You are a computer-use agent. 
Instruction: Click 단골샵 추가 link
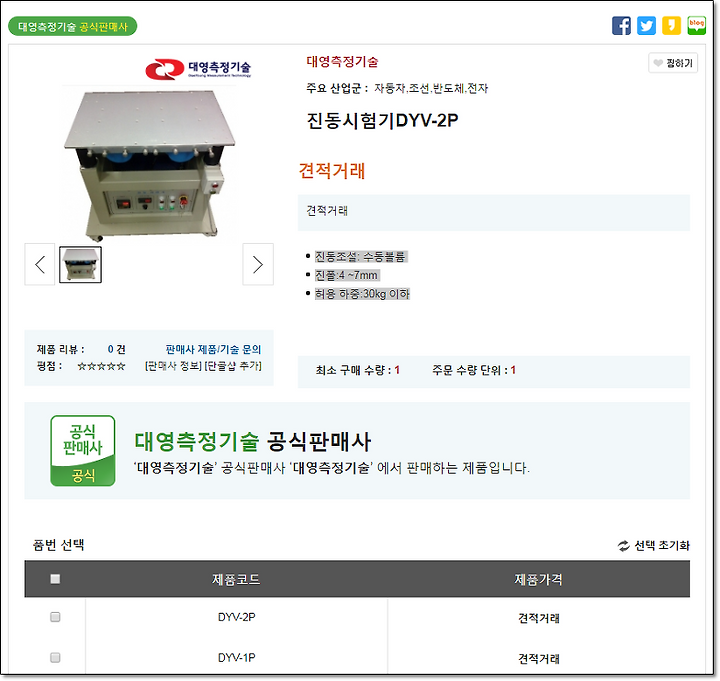pyautogui.click(x=233, y=366)
